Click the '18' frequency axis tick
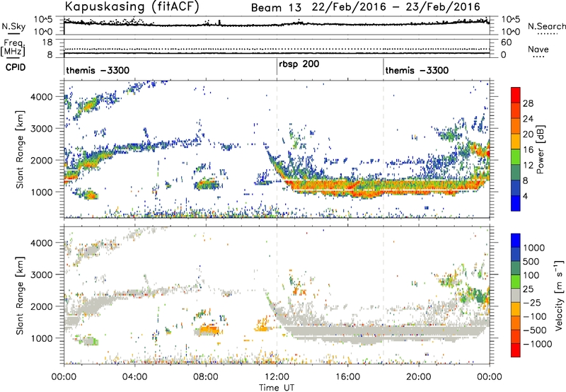This screenshot has width=566, height=392. pos(47,42)
